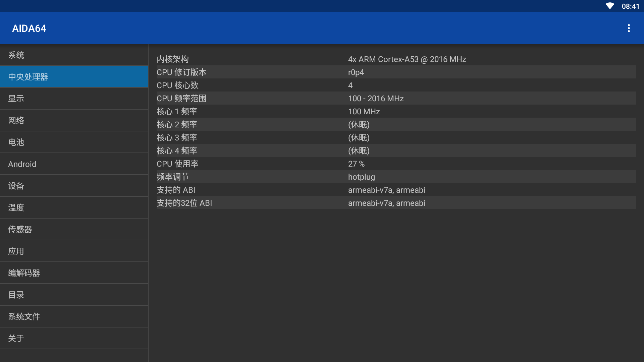Select the 内核架构 row label
The width and height of the screenshot is (644, 362).
click(x=172, y=59)
